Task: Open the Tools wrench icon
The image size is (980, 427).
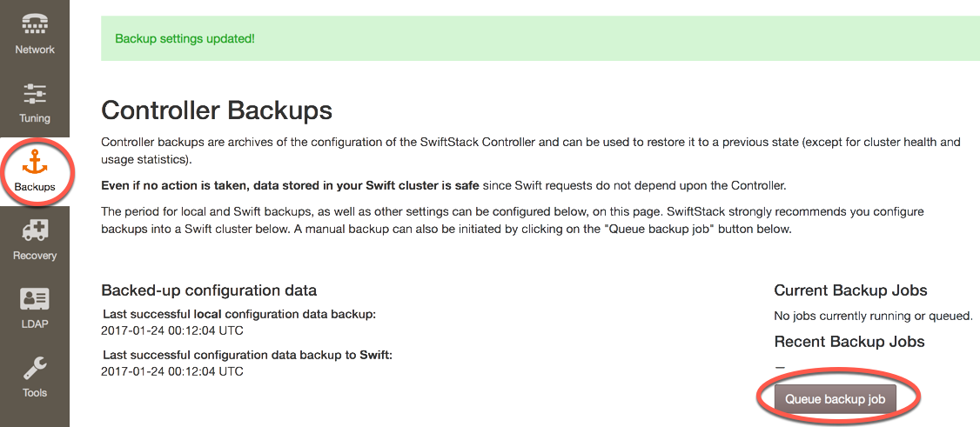Action: 34,369
